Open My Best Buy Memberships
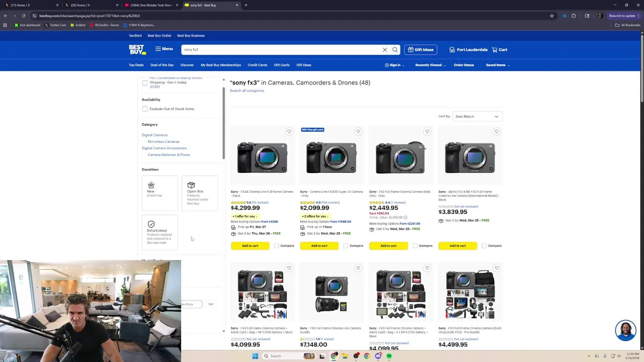The image size is (644, 362). 221,65
